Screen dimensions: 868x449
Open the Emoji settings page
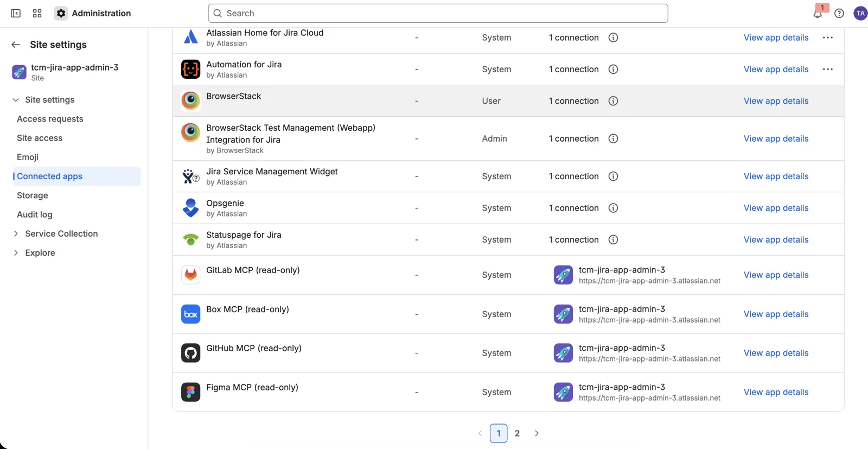(28, 157)
